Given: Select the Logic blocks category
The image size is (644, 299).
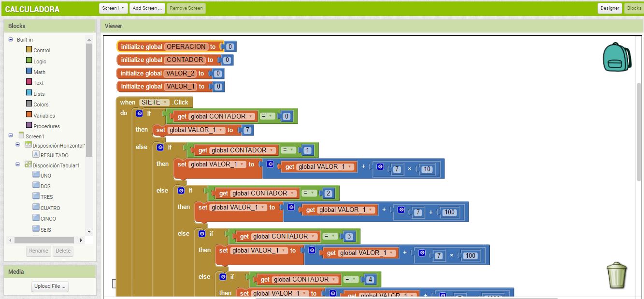Looking at the screenshot, I should (x=40, y=61).
